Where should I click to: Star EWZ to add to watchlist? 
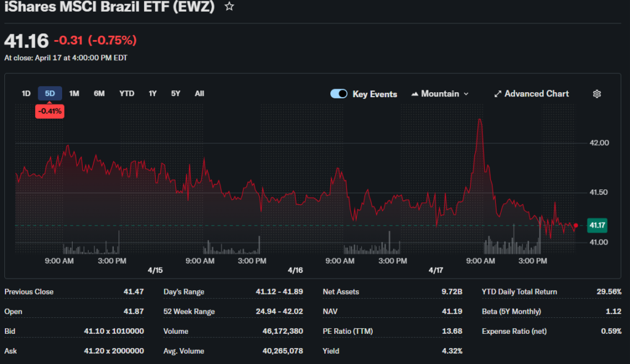(229, 7)
